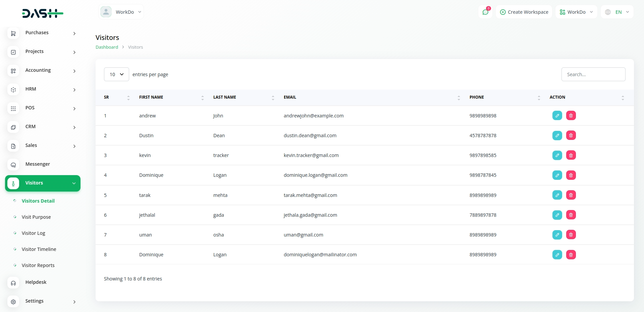
Task: Sort table by Email column
Action: pyautogui.click(x=290, y=97)
